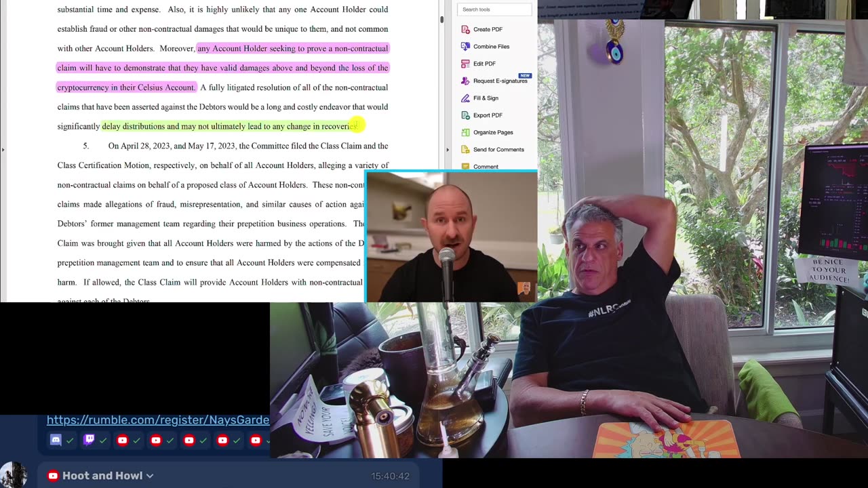Viewport: 868px width, 488px height.
Task: Click the NEW badge on Request E-signatures
Action: point(524,75)
